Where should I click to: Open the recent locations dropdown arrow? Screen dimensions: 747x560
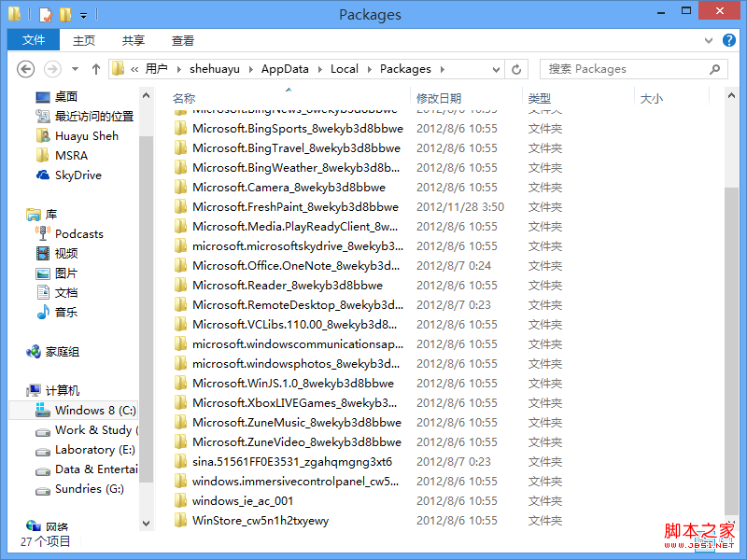click(x=75, y=69)
